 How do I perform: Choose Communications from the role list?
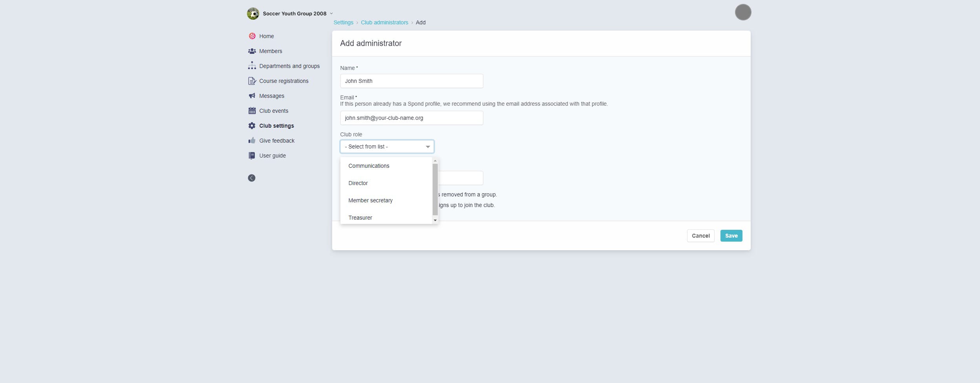click(x=369, y=166)
